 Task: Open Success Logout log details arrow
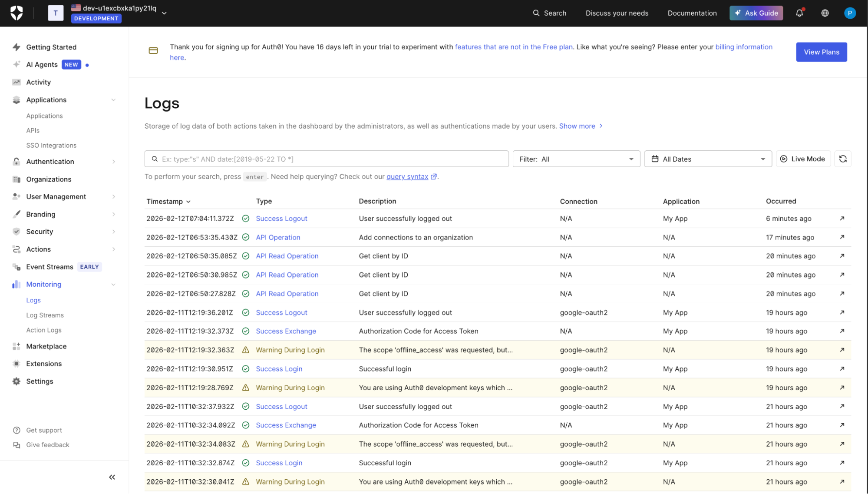pos(842,219)
